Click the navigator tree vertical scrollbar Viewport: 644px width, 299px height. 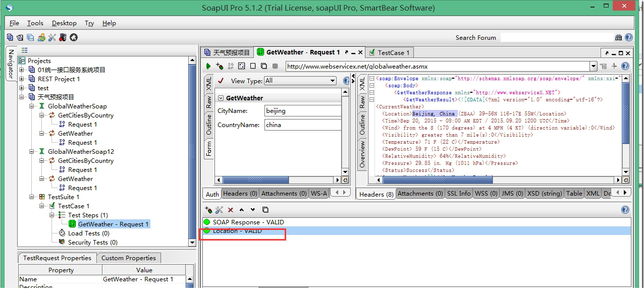point(192,152)
